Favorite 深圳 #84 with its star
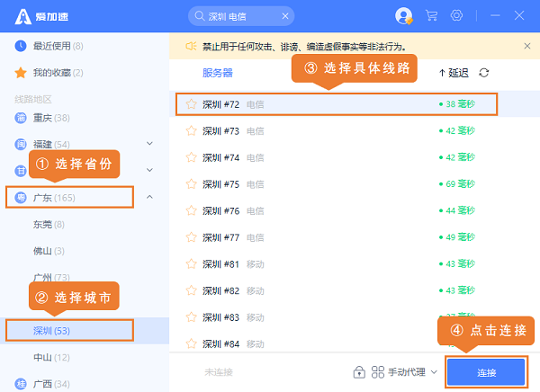 coord(191,343)
